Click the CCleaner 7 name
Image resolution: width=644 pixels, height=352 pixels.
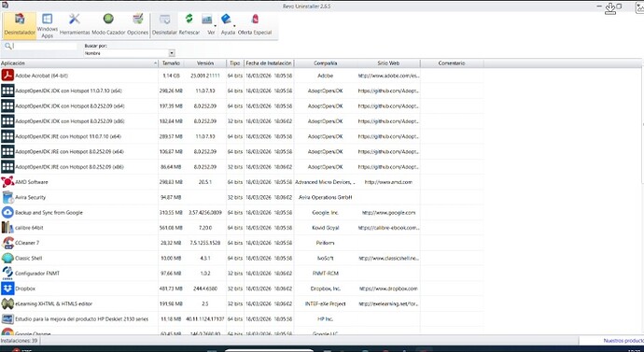[x=27, y=243]
